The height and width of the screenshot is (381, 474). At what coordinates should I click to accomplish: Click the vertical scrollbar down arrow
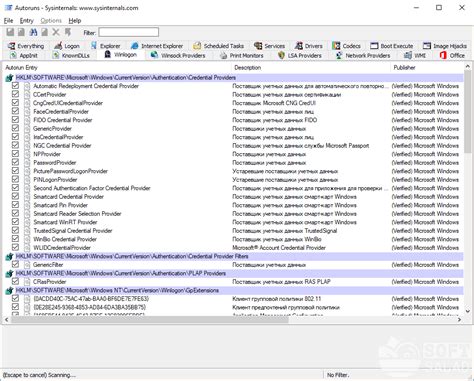467,311
